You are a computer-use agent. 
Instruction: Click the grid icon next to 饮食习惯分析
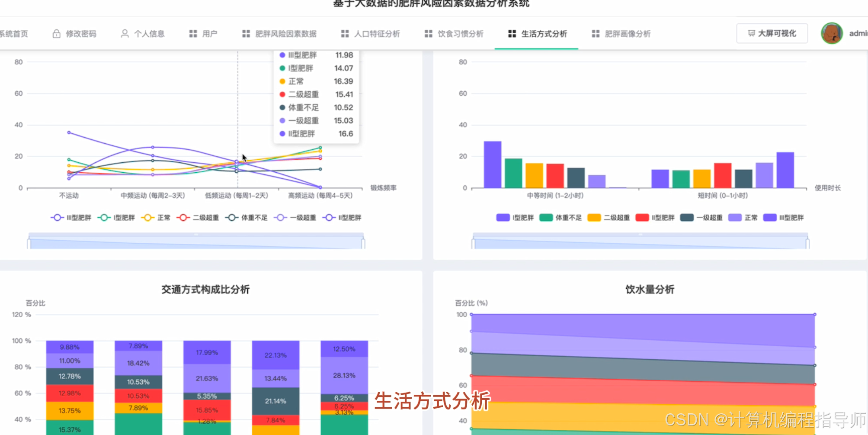(428, 33)
